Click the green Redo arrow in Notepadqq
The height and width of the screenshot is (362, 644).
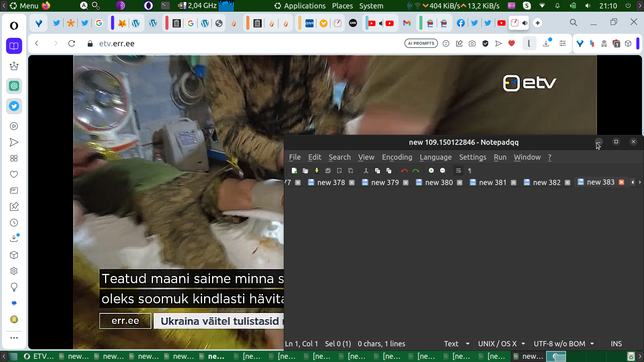tap(416, 171)
